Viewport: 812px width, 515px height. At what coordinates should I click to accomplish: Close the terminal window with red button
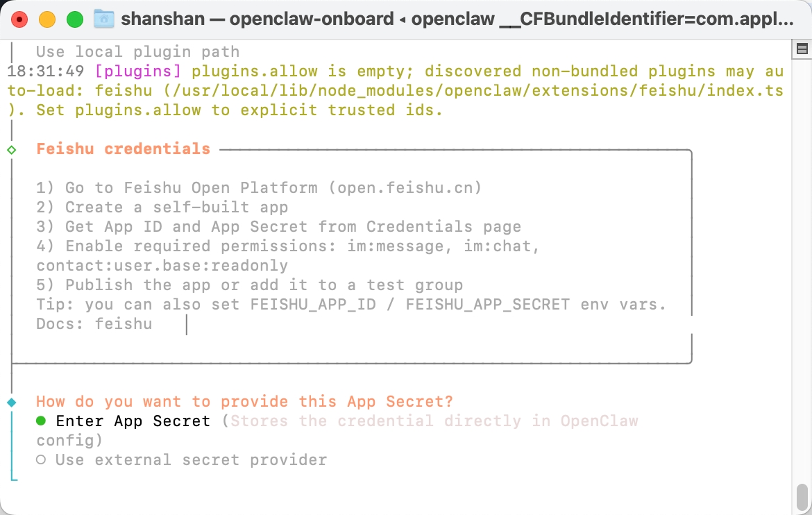[x=19, y=19]
